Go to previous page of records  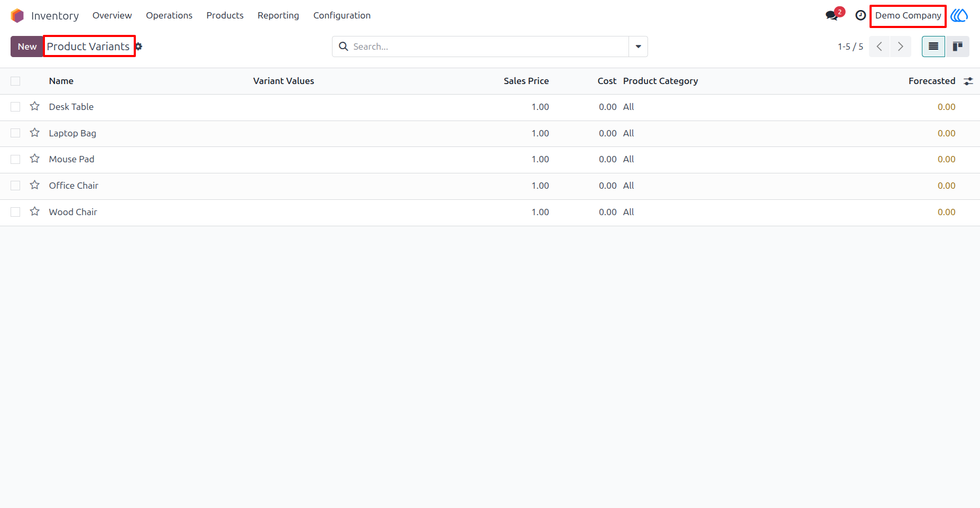880,47
